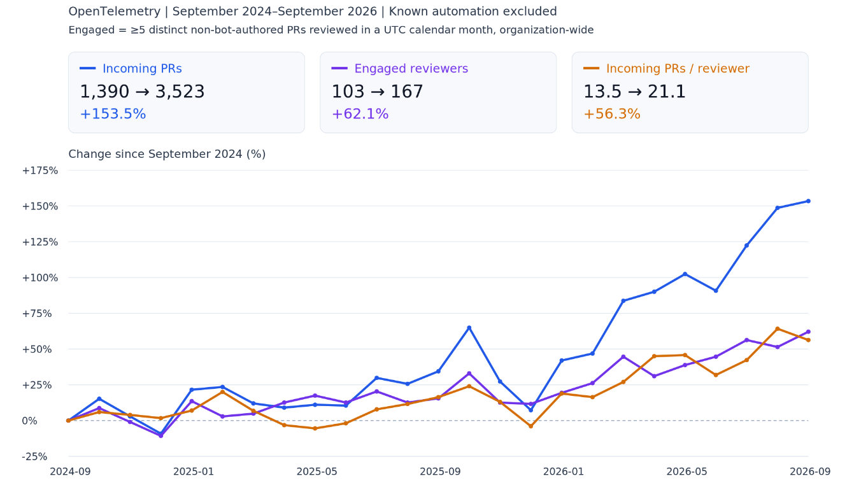Image resolution: width=868 pixels, height=492 pixels.
Task: Click the 2025-05 x-axis label
Action: click(x=317, y=472)
